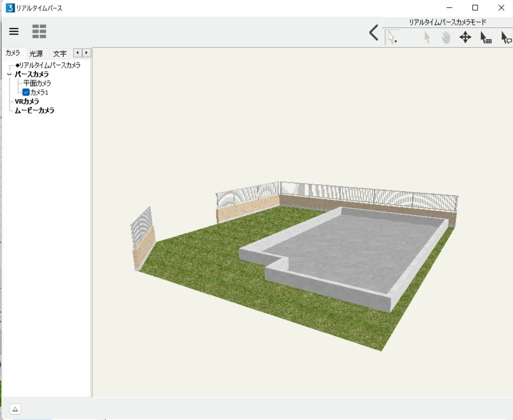Image resolution: width=513 pixels, height=420 pixels.
Task: Select the ムービーカメラ tree item
Action: 35,110
